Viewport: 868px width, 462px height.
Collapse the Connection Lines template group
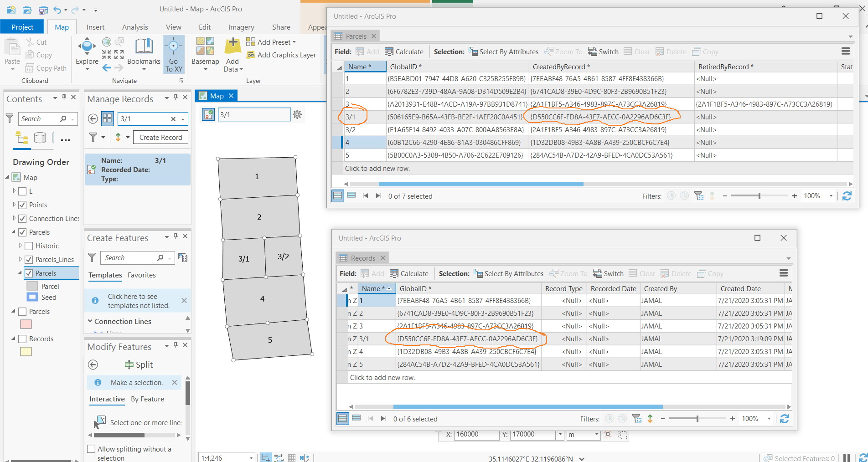(90, 321)
